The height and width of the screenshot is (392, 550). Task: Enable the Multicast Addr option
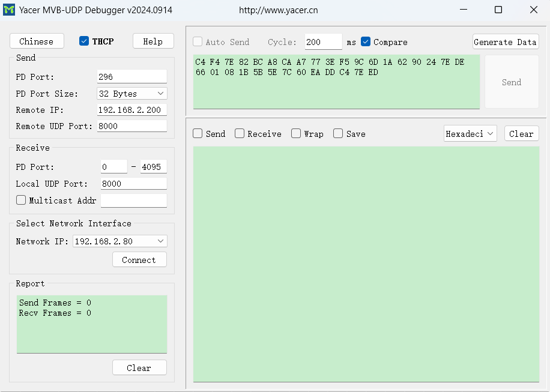coord(20,201)
